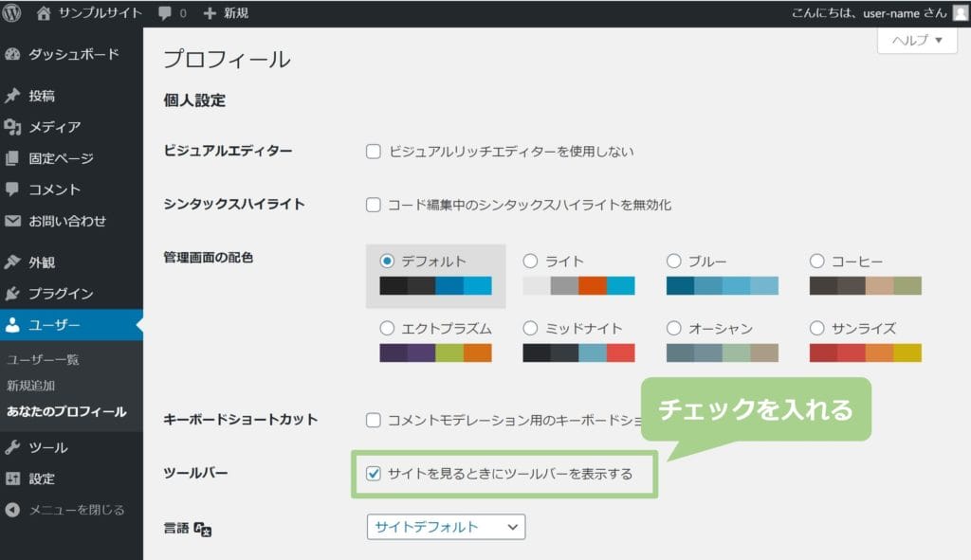
Task: Open the comments bubble icon in admin bar
Action: pyautogui.click(x=166, y=13)
